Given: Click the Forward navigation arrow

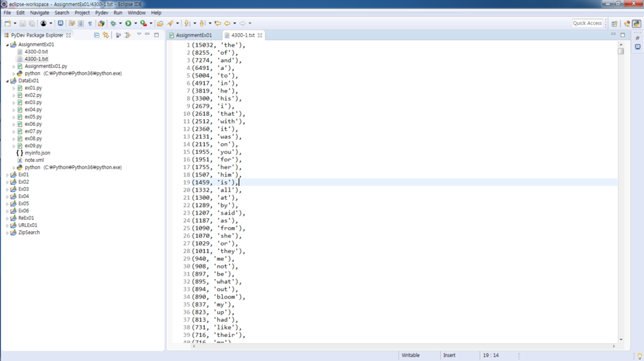Looking at the screenshot, I should click(x=242, y=23).
